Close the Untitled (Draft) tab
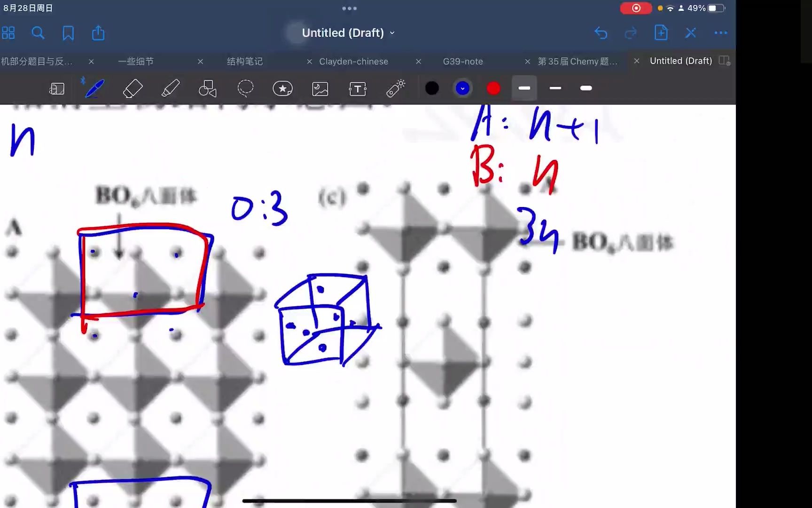 [x=637, y=61]
